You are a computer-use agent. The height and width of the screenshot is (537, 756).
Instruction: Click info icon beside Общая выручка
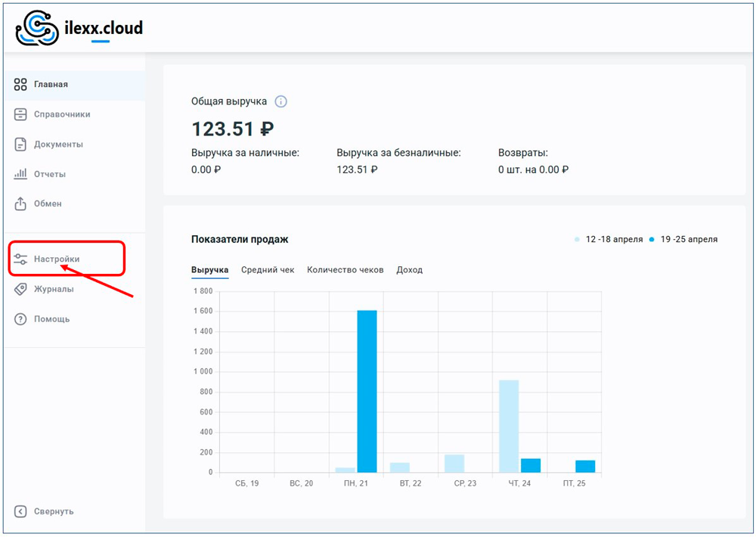point(281,102)
